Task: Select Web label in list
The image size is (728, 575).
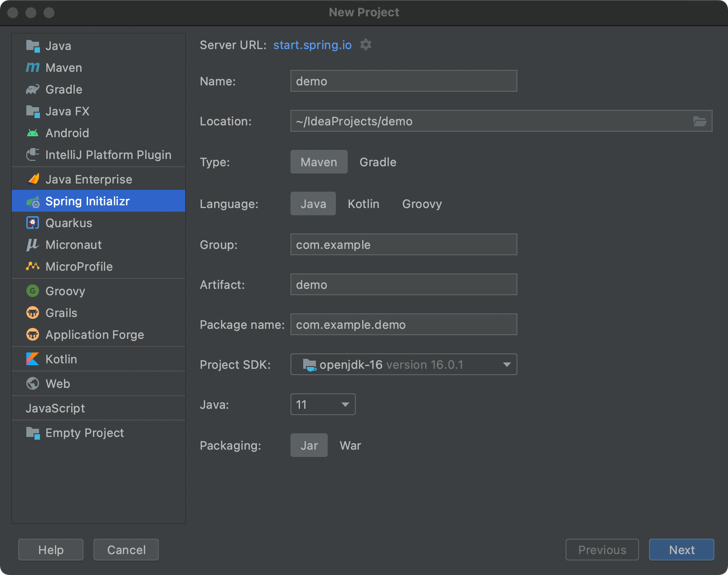Action: (58, 384)
